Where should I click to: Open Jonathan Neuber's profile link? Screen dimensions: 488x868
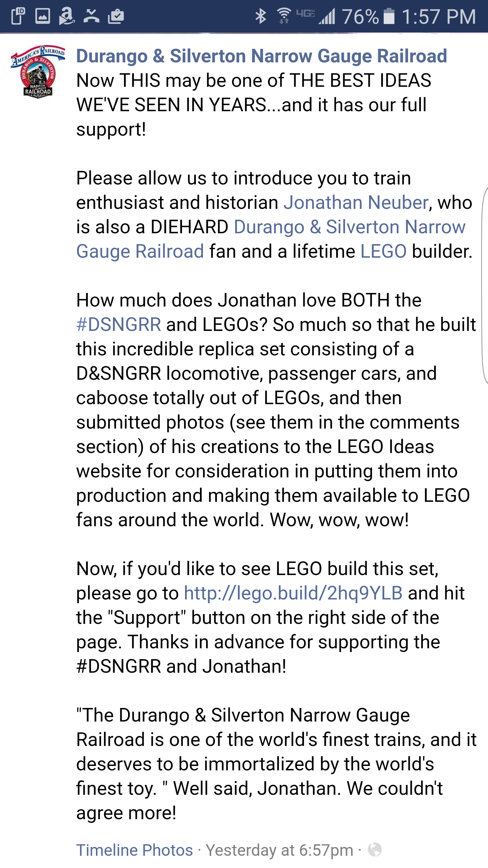coord(356,202)
